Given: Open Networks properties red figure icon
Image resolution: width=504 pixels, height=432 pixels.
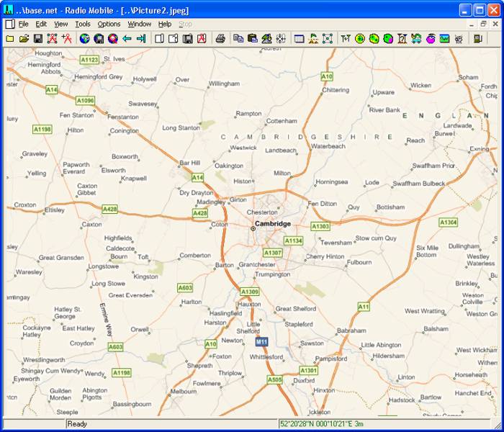Looking at the screenshot, I should tap(52, 39).
